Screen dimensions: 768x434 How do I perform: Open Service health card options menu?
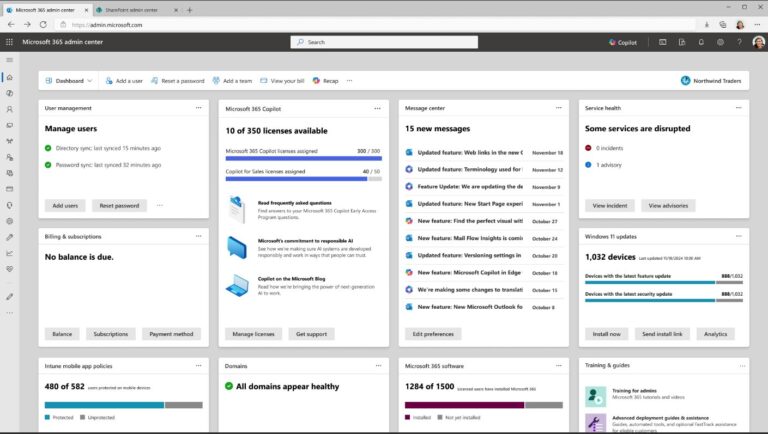click(739, 108)
